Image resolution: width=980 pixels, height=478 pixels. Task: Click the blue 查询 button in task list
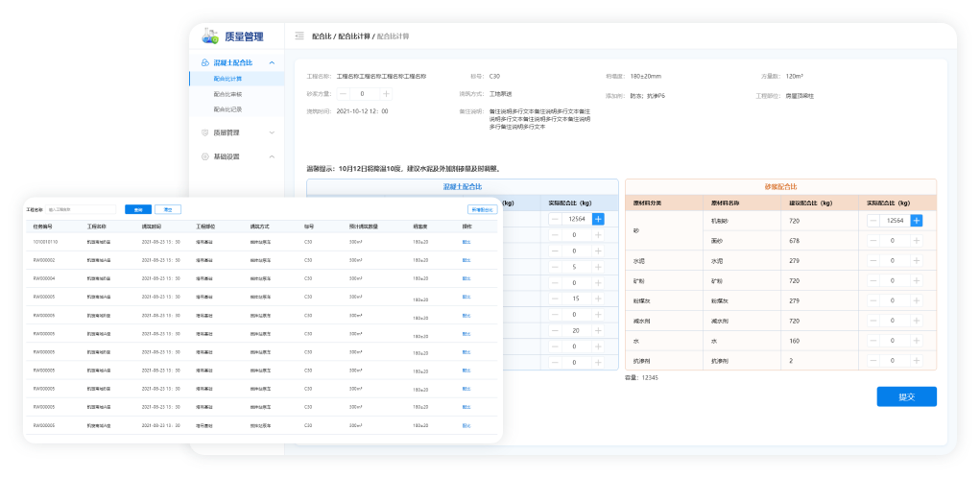[x=137, y=209]
